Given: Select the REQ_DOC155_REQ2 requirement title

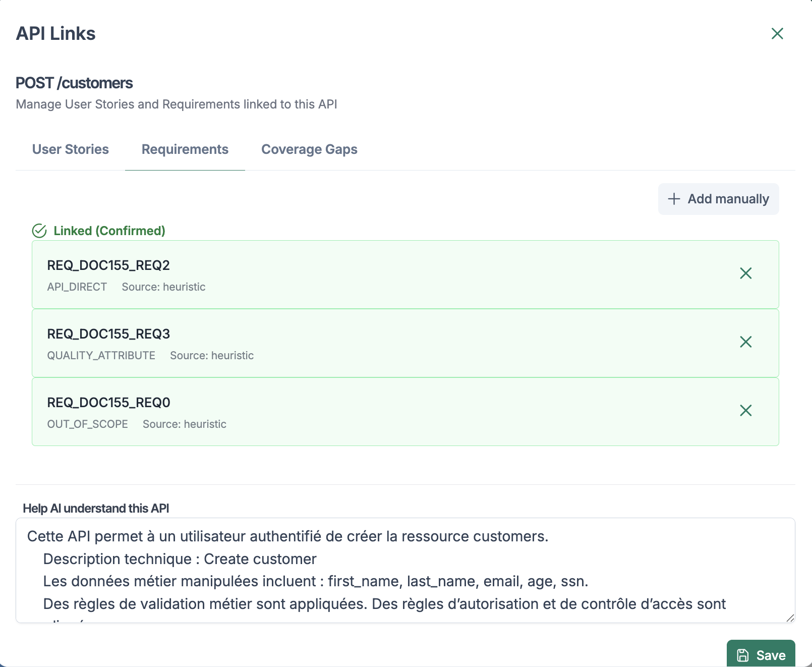Looking at the screenshot, I should pyautogui.click(x=108, y=265).
